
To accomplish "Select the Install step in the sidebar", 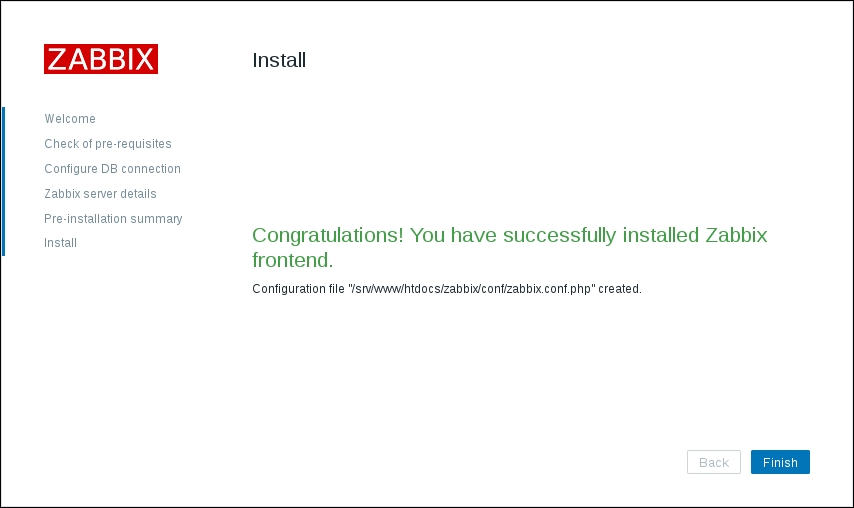I will click(x=61, y=243).
